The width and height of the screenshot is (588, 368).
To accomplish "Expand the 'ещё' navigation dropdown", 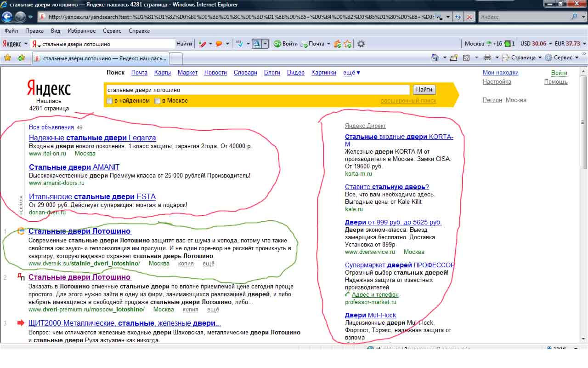I will click(x=351, y=73).
